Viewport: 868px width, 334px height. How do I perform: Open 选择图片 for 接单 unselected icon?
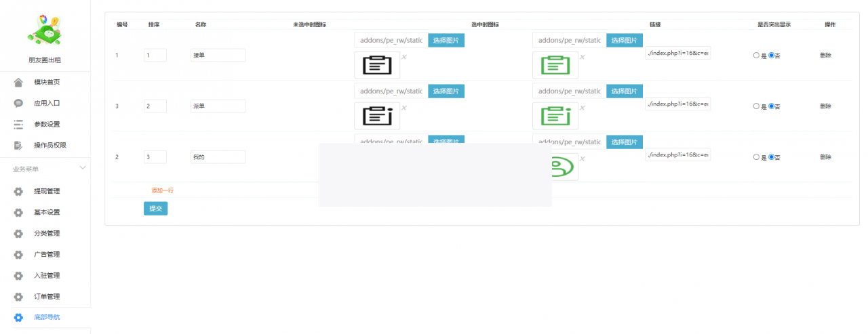[446, 41]
